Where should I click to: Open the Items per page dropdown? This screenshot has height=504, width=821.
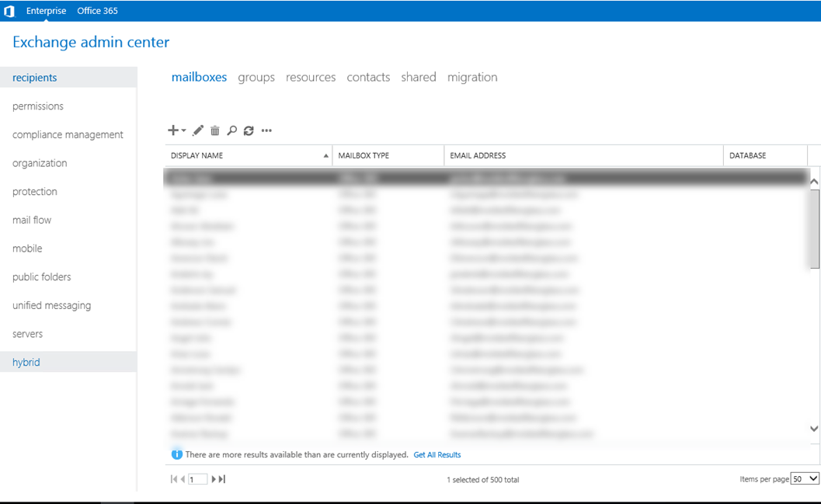(805, 478)
